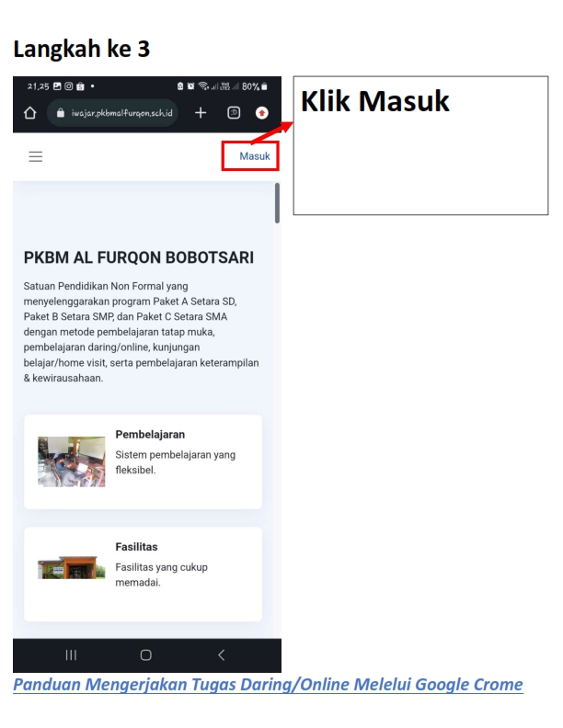563x728 pixels.
Task: Open the tab switcher icon
Action: [x=233, y=112]
